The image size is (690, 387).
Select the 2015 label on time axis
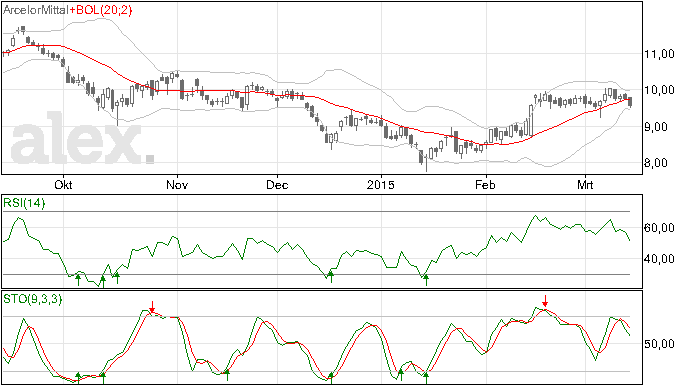(x=381, y=185)
